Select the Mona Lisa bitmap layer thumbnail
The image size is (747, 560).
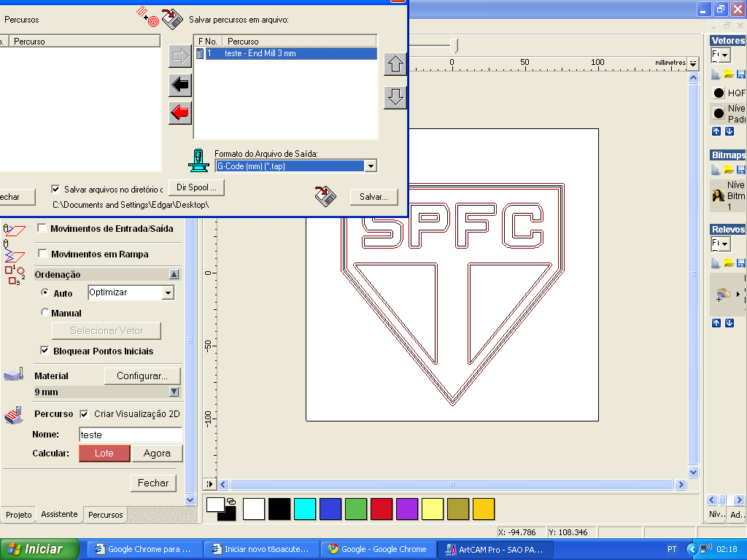pos(718,195)
